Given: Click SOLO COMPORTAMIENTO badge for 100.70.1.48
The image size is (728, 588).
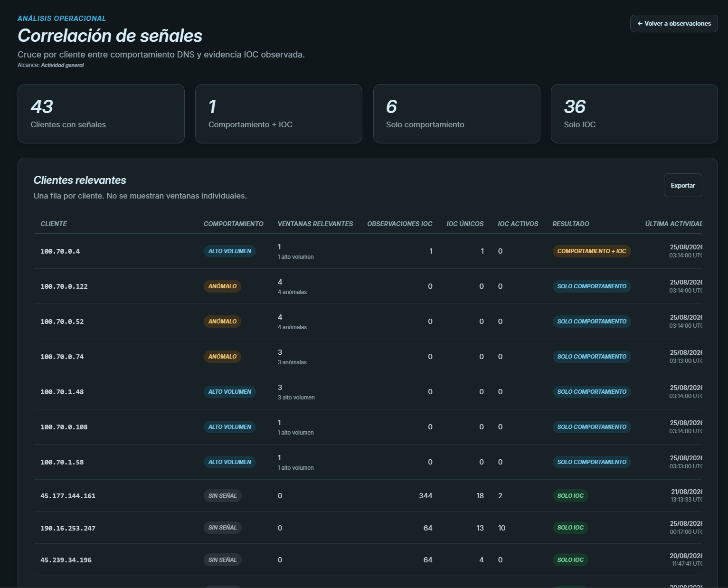Looking at the screenshot, I should [x=592, y=392].
